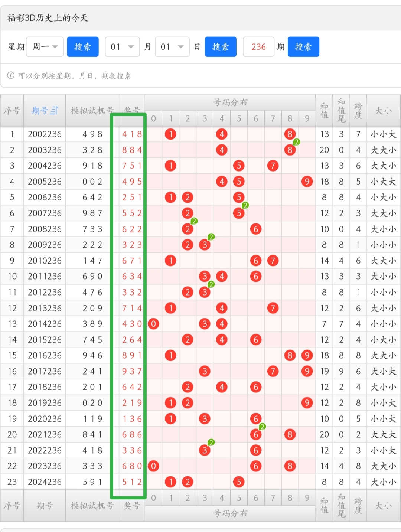Click red ball 1 in row 2010236
The image size is (401, 532).
170,261
